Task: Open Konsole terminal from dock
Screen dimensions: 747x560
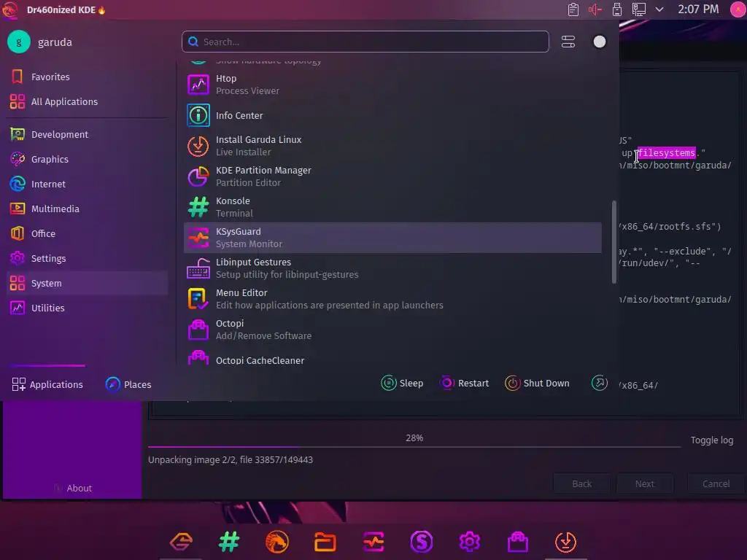Action: pos(229,542)
